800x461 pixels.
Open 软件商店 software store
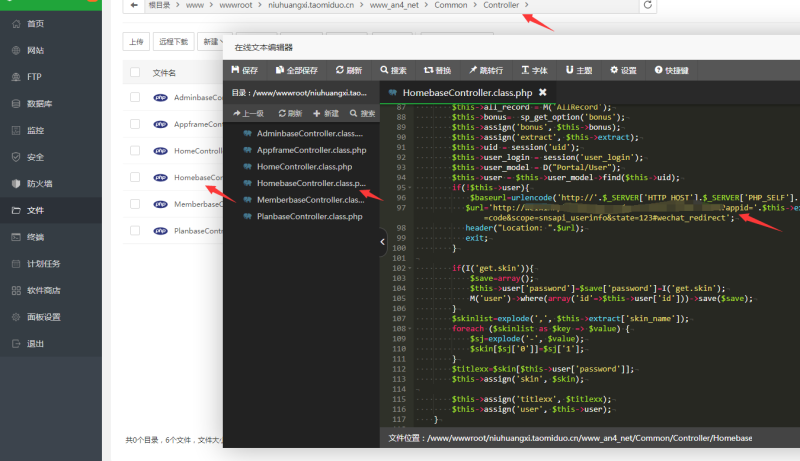click(x=43, y=290)
